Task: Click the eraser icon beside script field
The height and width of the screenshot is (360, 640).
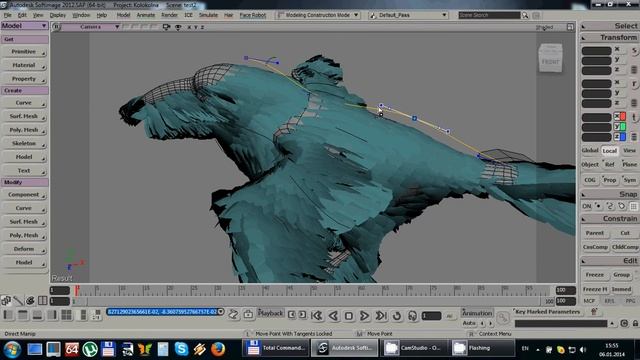Action: click(233, 314)
